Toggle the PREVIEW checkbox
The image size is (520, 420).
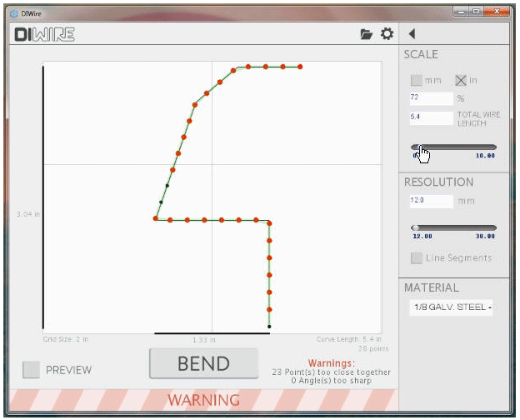click(31, 370)
